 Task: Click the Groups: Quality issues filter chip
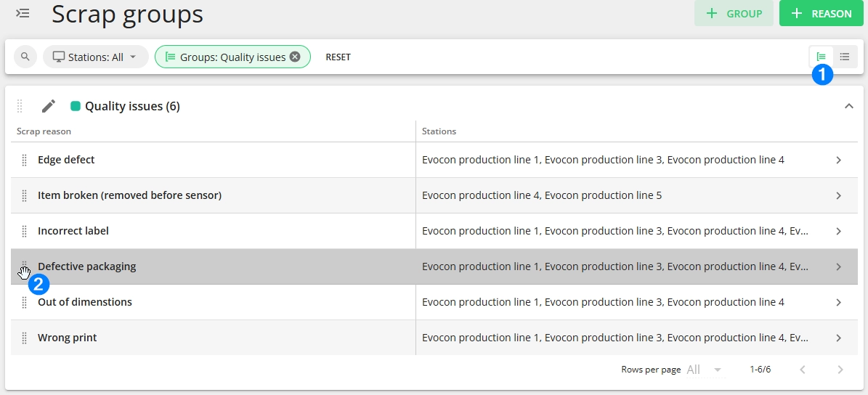(232, 57)
